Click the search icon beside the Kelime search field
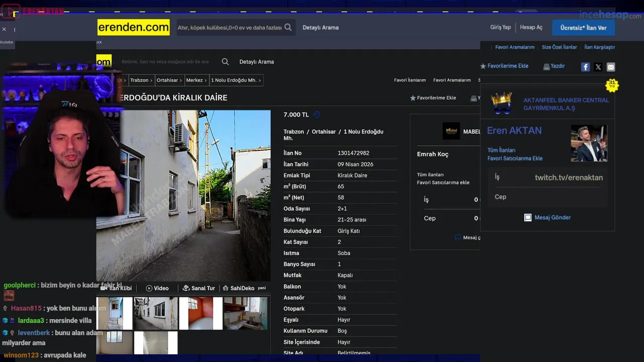 pyautogui.click(x=225, y=62)
